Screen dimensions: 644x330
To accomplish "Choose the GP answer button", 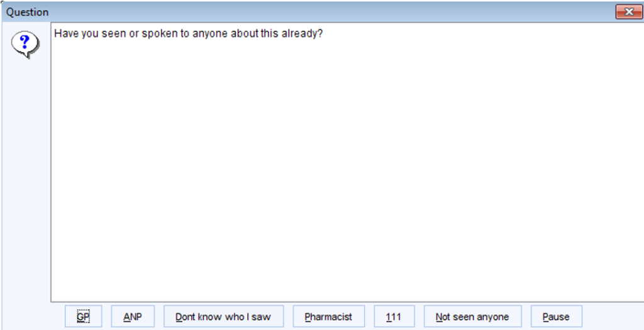I will (84, 316).
